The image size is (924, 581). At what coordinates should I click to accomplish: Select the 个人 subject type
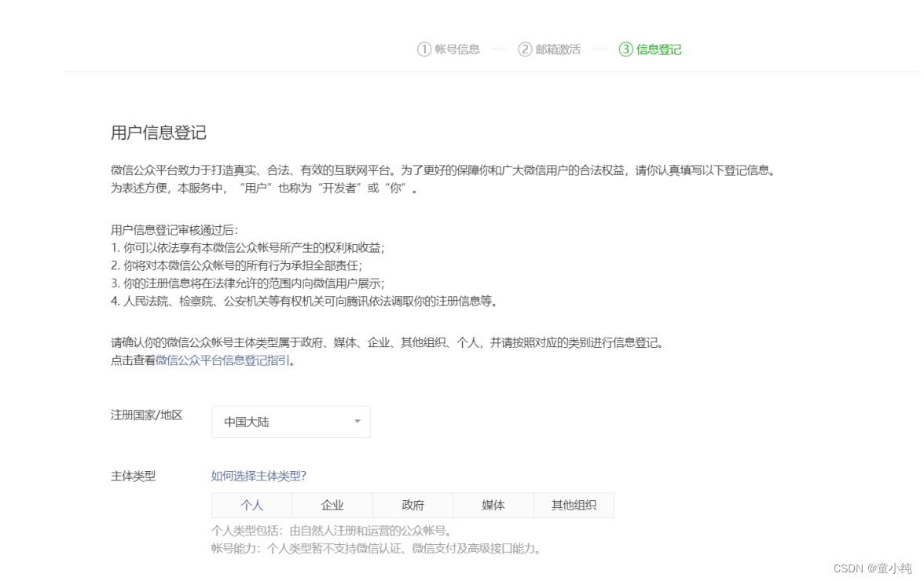point(251,505)
